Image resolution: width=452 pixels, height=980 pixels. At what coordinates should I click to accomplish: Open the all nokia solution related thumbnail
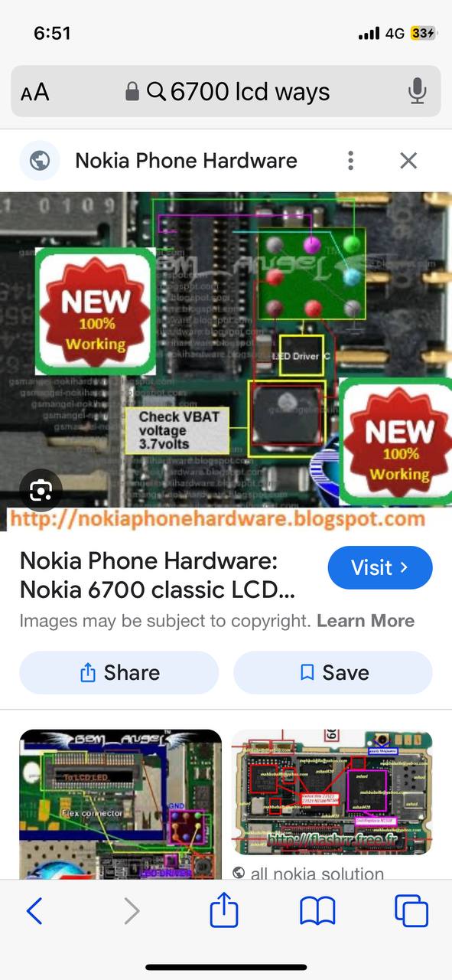332,792
